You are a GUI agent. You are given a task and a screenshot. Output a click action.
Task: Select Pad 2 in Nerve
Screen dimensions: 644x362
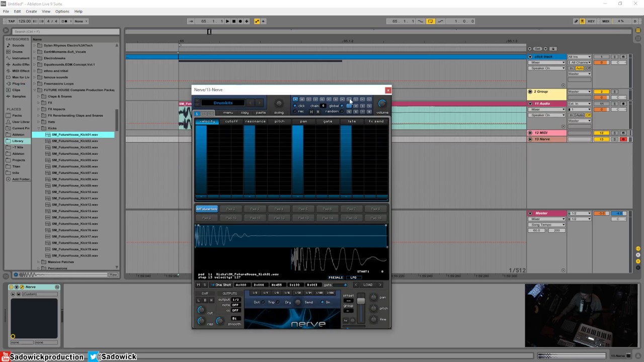(231, 209)
